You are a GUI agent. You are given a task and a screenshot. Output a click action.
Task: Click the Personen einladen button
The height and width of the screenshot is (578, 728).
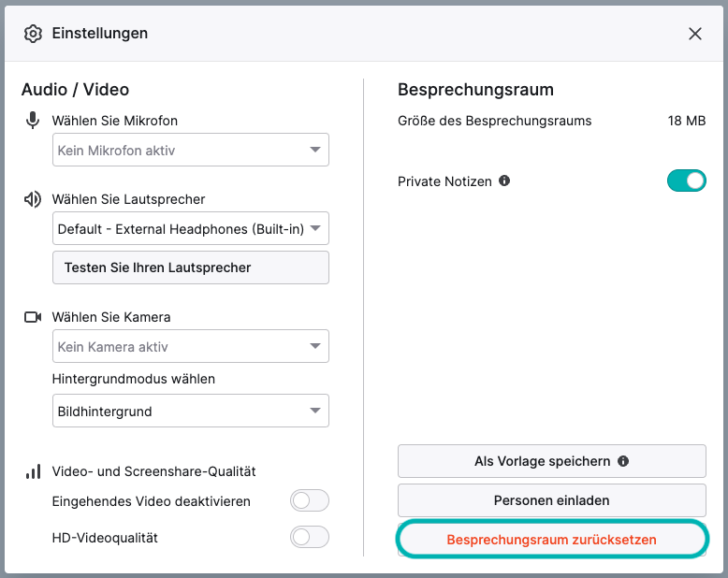(x=552, y=500)
